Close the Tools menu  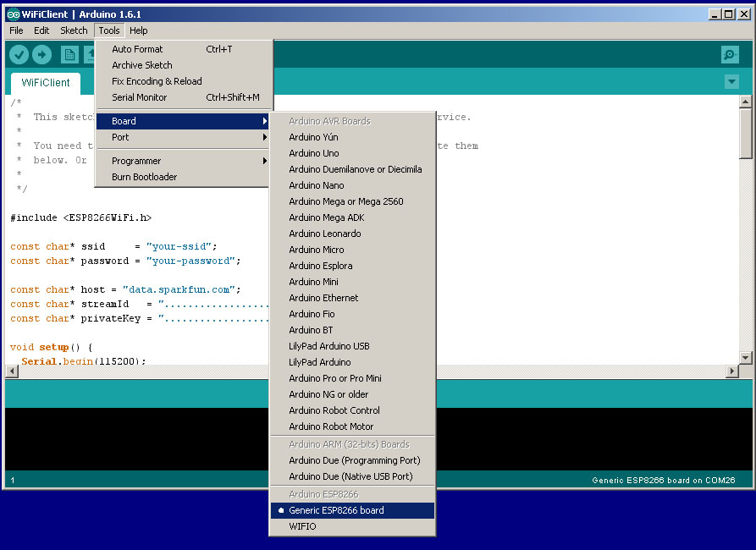(109, 30)
